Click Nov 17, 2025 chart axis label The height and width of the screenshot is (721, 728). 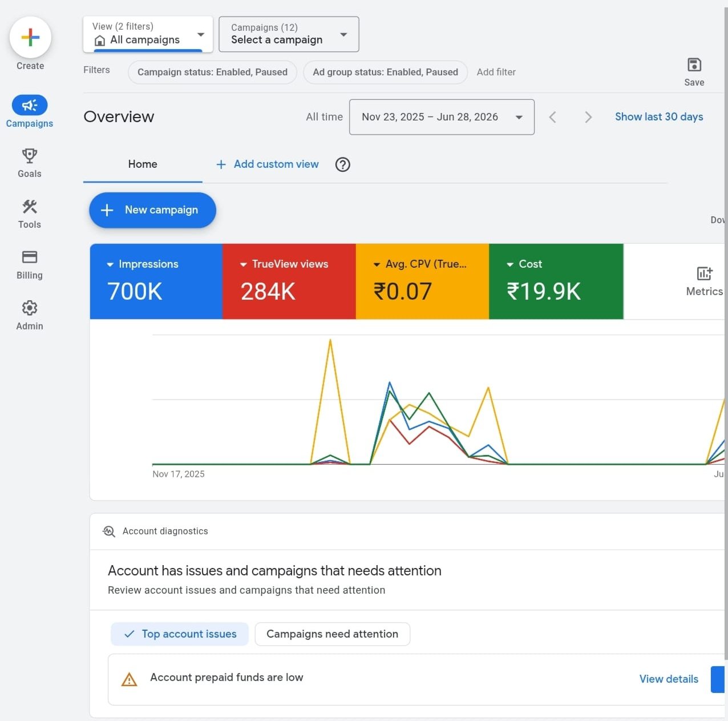pyautogui.click(x=179, y=474)
